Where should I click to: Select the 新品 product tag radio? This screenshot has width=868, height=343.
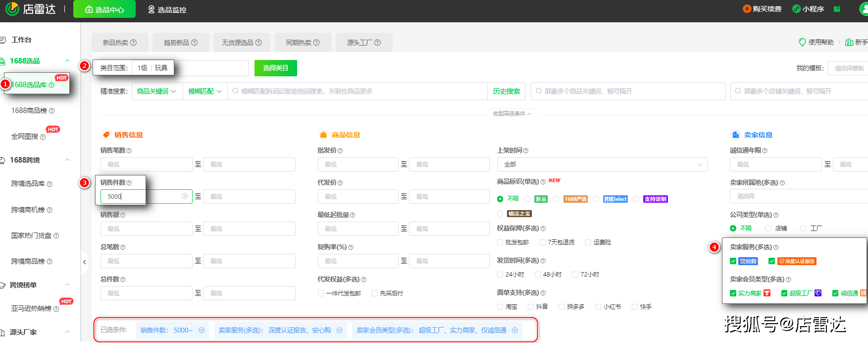click(527, 199)
